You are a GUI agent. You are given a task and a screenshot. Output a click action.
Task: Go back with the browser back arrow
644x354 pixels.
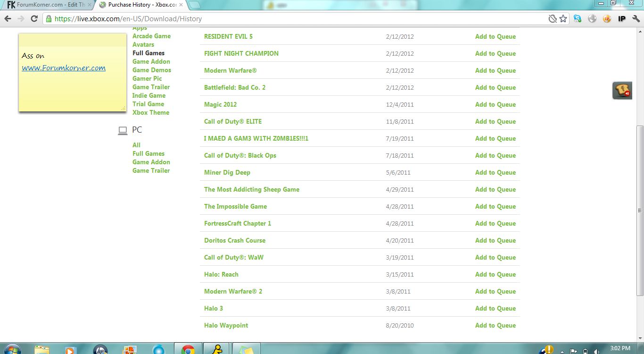click(8, 19)
